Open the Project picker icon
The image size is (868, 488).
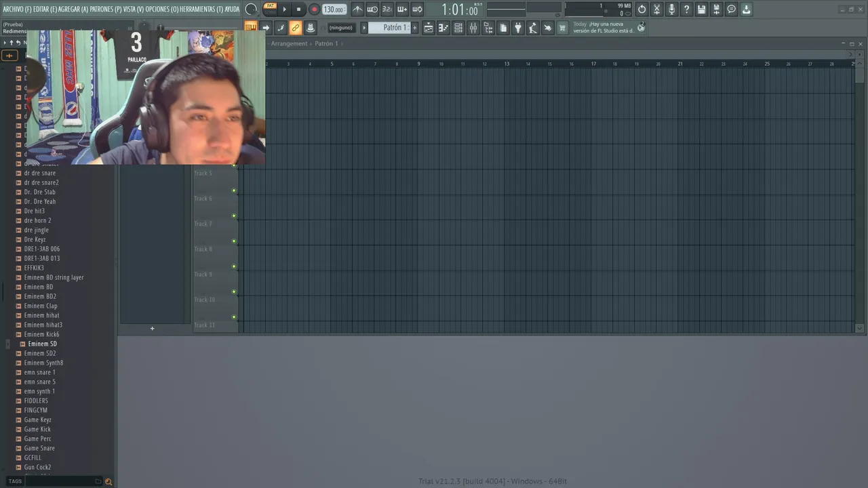click(x=503, y=28)
